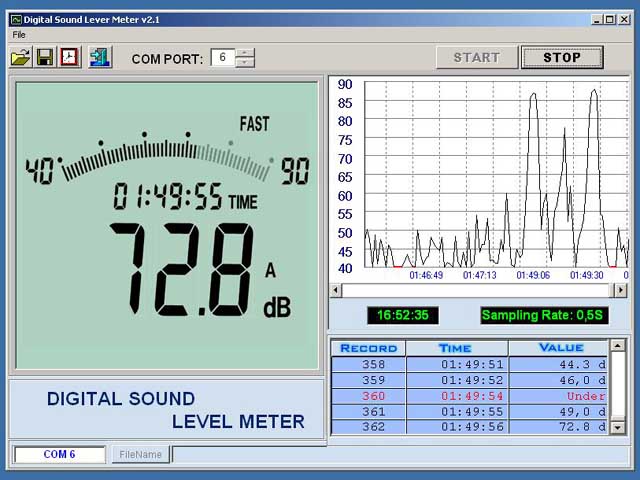Click red time cell 01:49:54

click(x=457, y=396)
